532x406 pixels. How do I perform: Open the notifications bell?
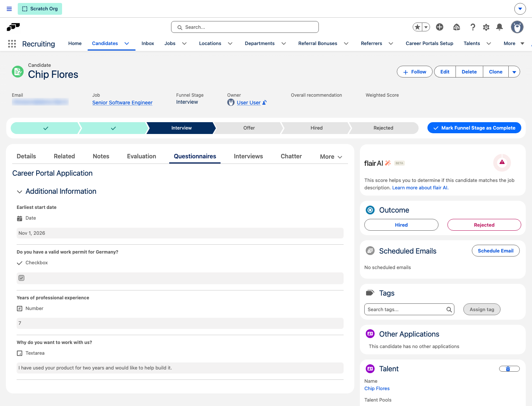click(x=499, y=27)
